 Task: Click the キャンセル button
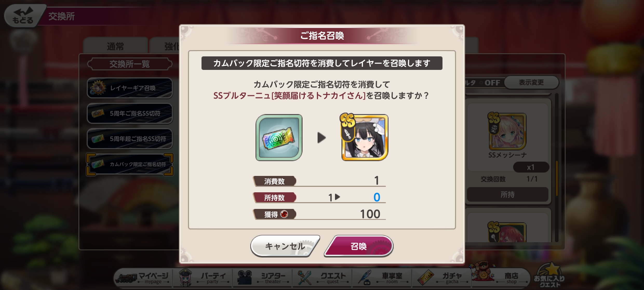(x=285, y=246)
